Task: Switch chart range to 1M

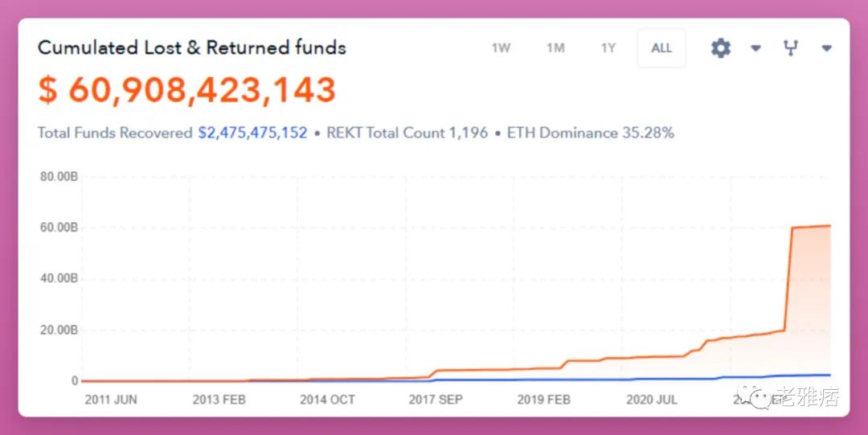Action: 555,48
